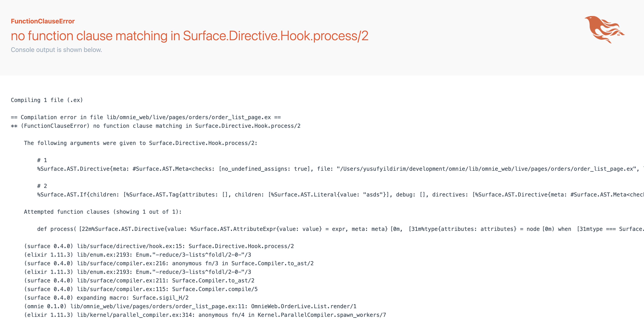Select the FunctionClauseError heading label
The image size is (644, 334).
(x=43, y=21)
